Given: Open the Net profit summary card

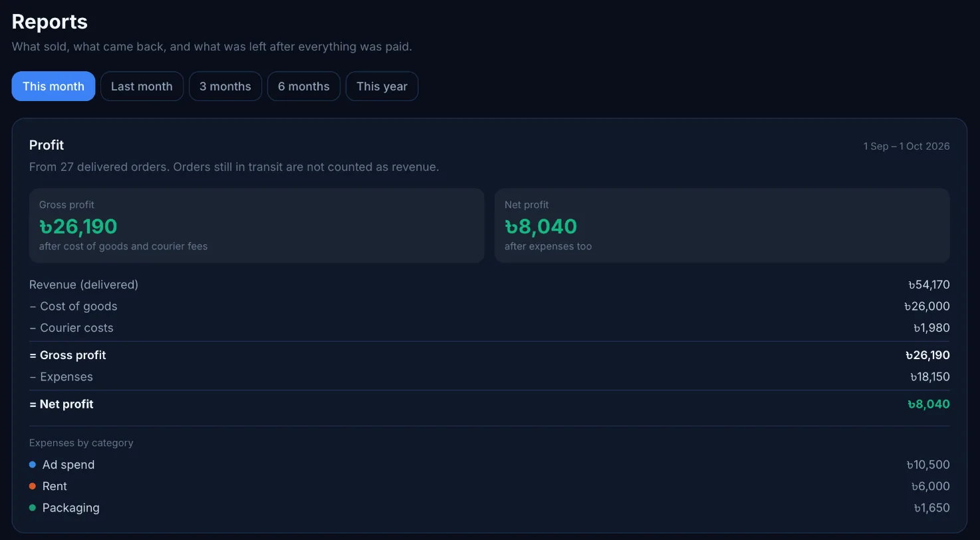Looking at the screenshot, I should (x=722, y=225).
